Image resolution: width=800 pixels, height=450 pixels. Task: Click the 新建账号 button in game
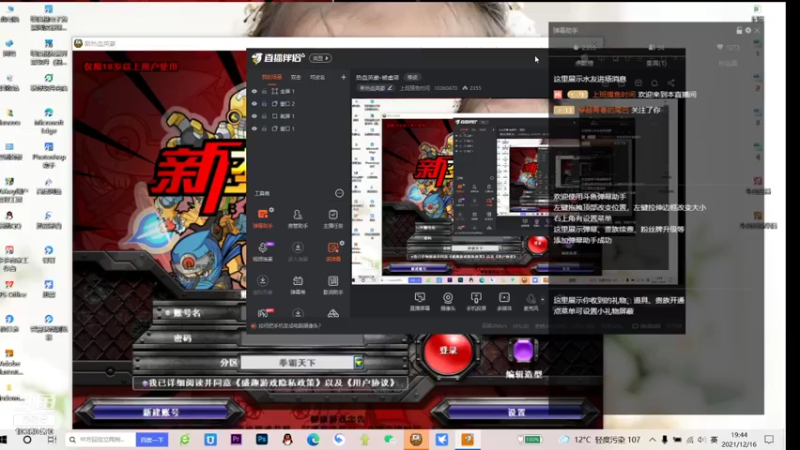click(161, 412)
